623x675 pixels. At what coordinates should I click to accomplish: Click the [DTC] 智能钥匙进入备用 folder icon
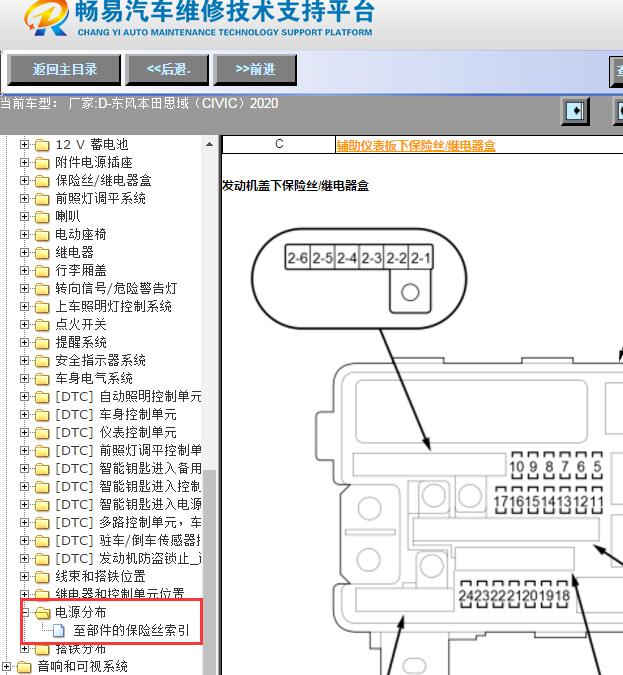click(42, 469)
